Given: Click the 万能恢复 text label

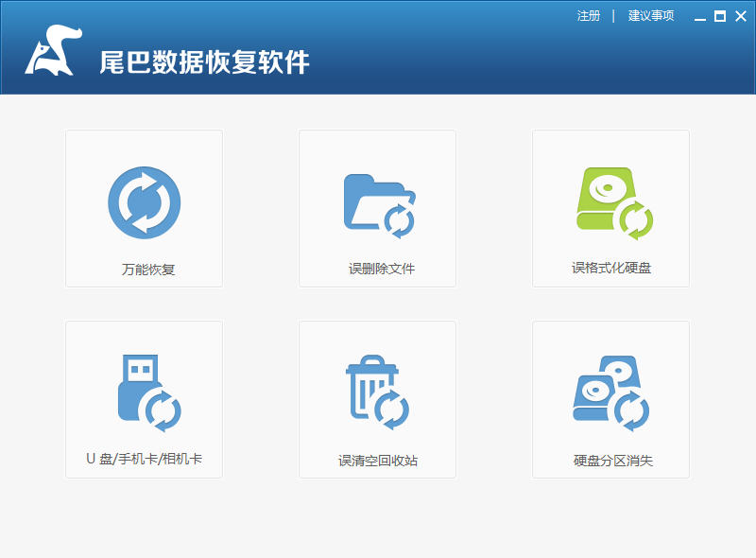Looking at the screenshot, I should point(148,270).
